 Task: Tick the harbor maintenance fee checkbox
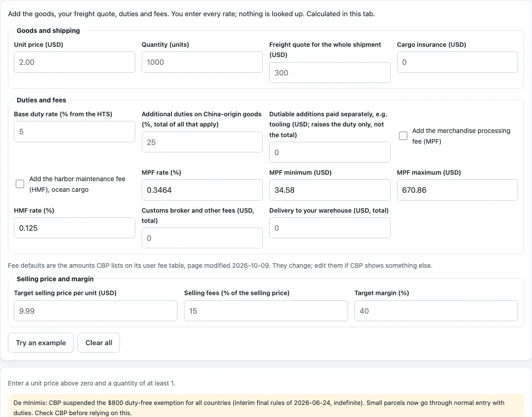20,184
